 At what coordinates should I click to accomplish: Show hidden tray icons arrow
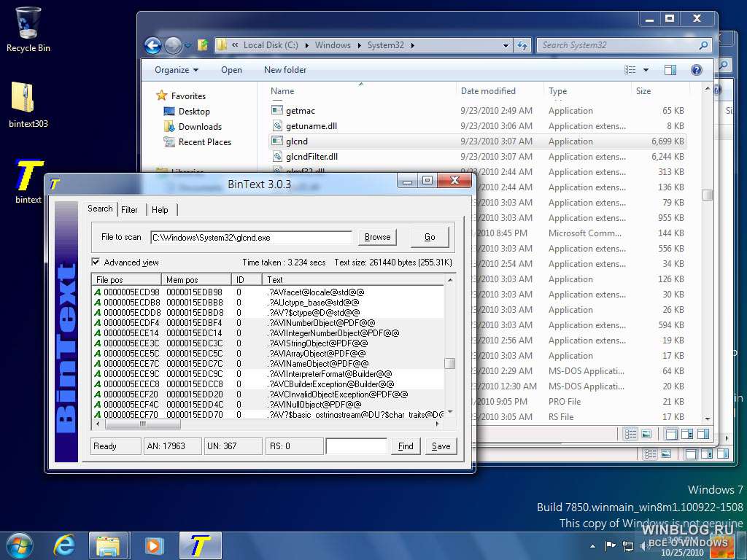(x=592, y=546)
